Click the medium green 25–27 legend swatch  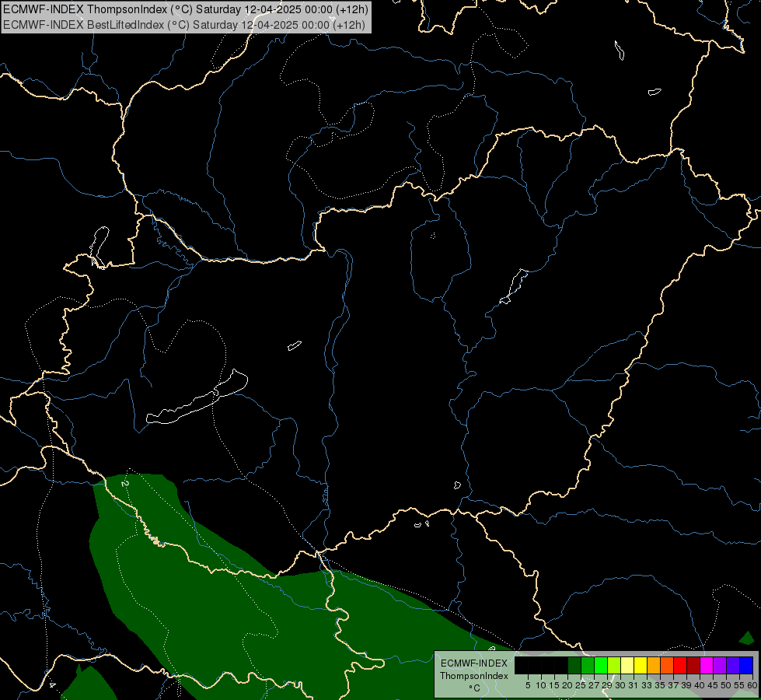point(588,665)
